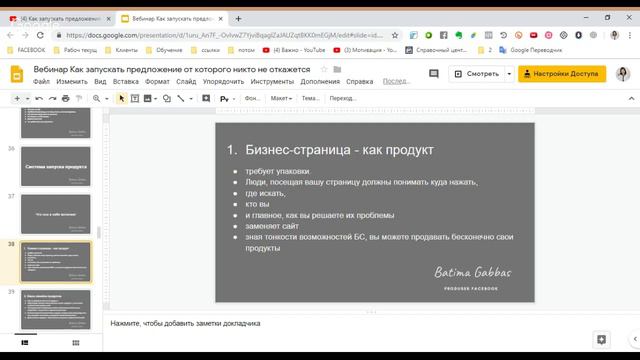Open the zoom level dropdown arrow
The width and height of the screenshot is (640, 360).
(107, 99)
